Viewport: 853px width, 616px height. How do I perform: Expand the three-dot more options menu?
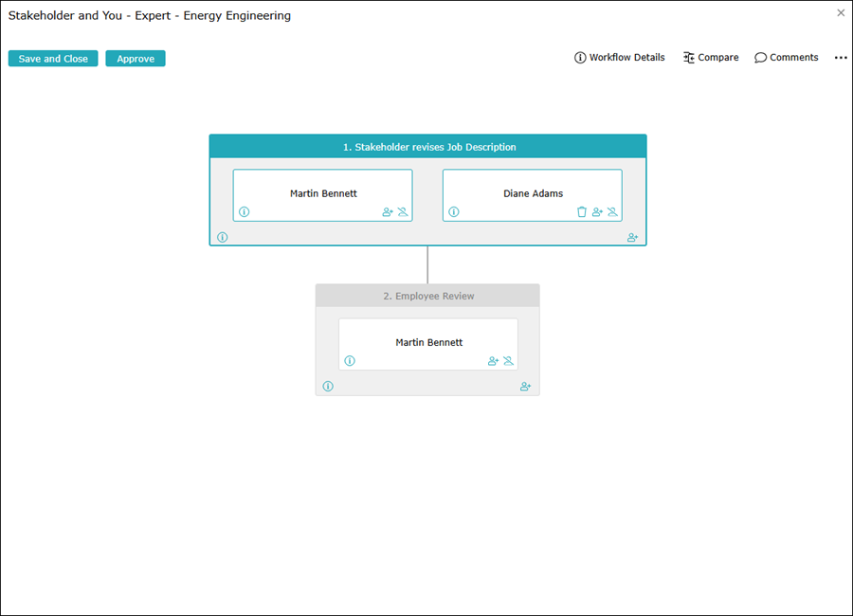tap(841, 58)
